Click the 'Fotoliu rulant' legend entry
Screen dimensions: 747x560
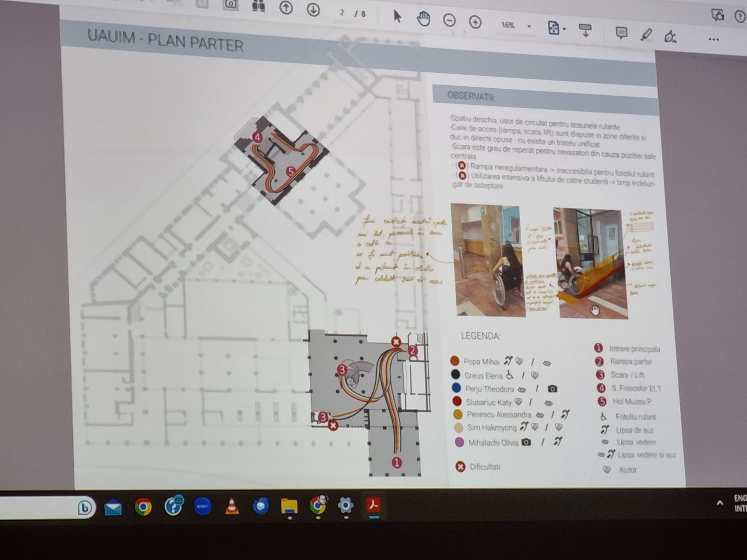636,417
